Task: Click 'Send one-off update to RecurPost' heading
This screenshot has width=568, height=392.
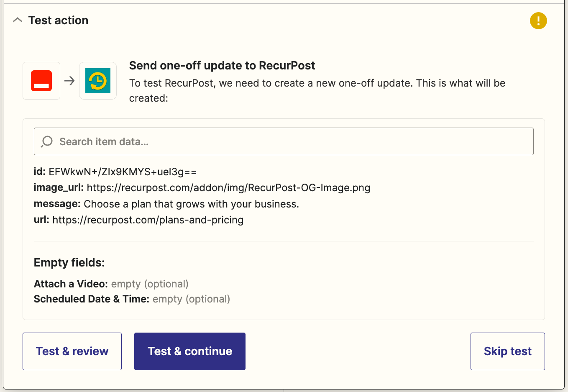Action: coord(222,66)
